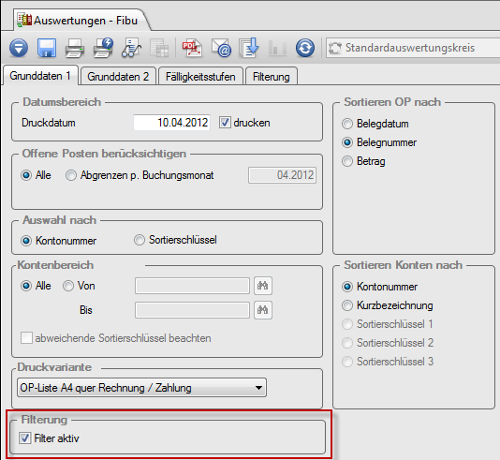Open print preview with glasses icon
This screenshot has width=500, height=460.
(x=131, y=48)
